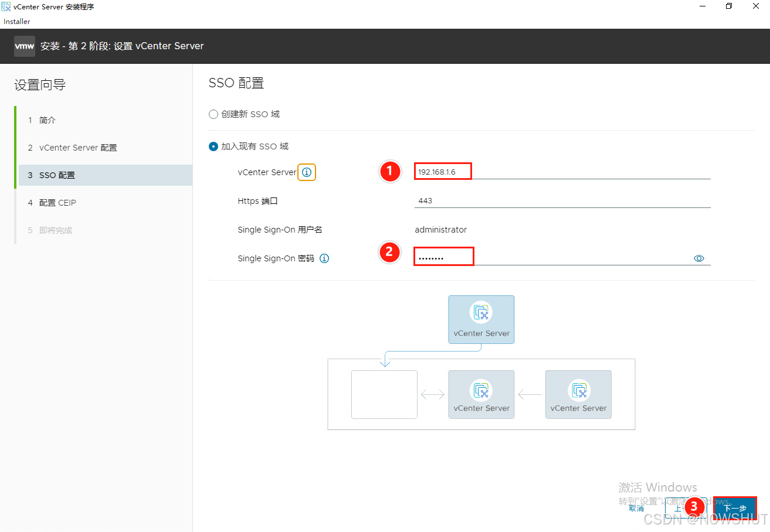The width and height of the screenshot is (770, 532).
Task: Select the 创建新 SSO 域 radio button
Action: tap(213, 114)
